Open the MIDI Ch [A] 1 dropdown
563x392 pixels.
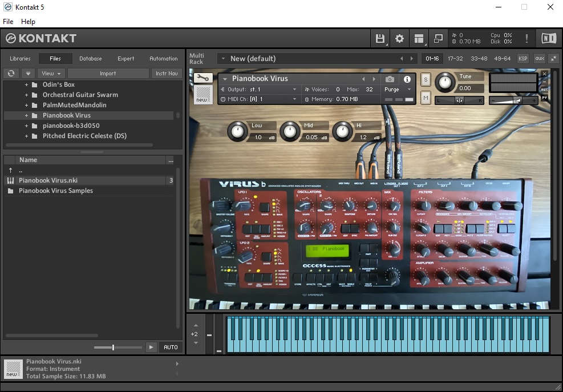258,99
